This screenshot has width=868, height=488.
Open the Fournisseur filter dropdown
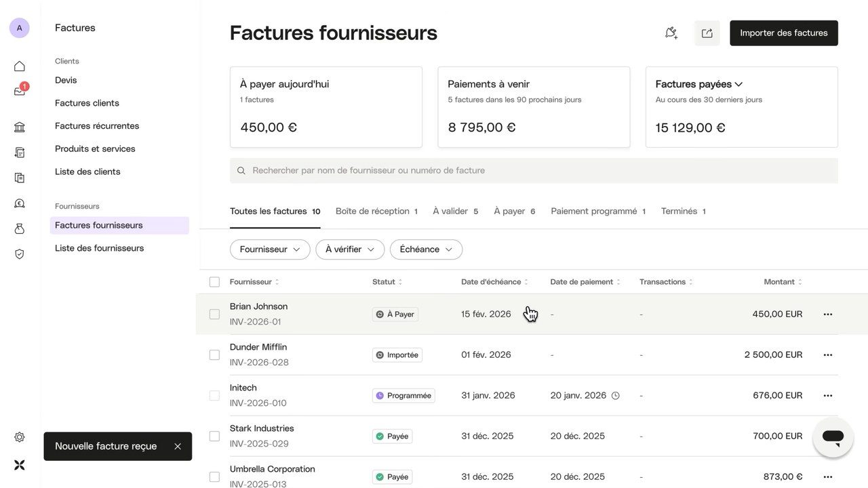tap(270, 249)
